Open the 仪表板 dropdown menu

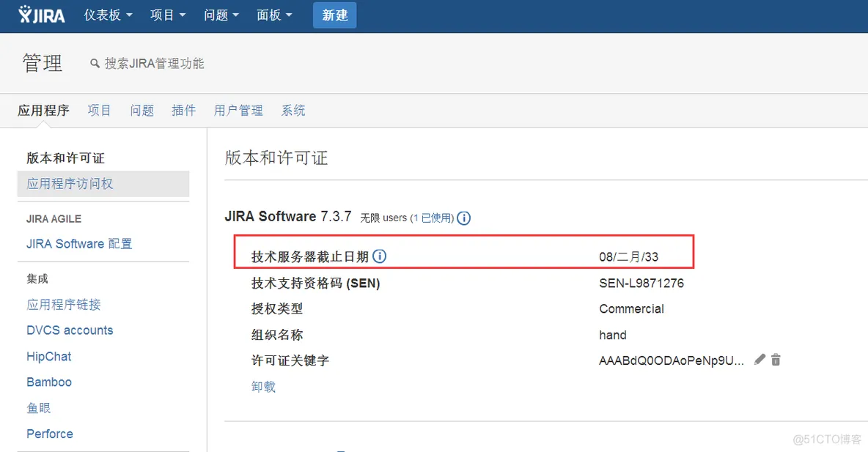click(108, 15)
